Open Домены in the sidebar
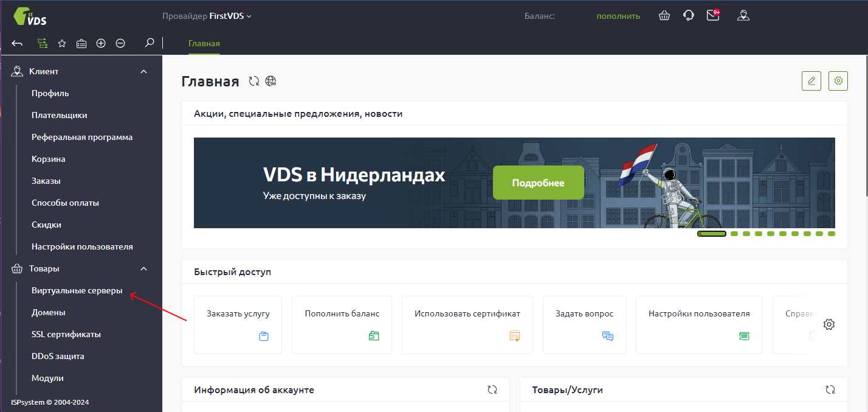 [x=49, y=312]
